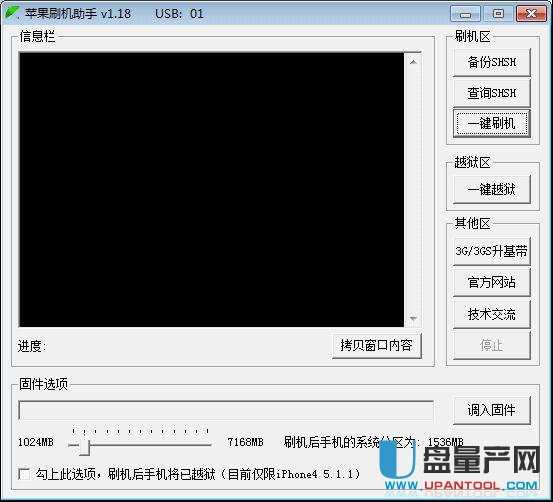Click the info panel scroll down arrow
This screenshot has width=553, height=502.
[413, 319]
